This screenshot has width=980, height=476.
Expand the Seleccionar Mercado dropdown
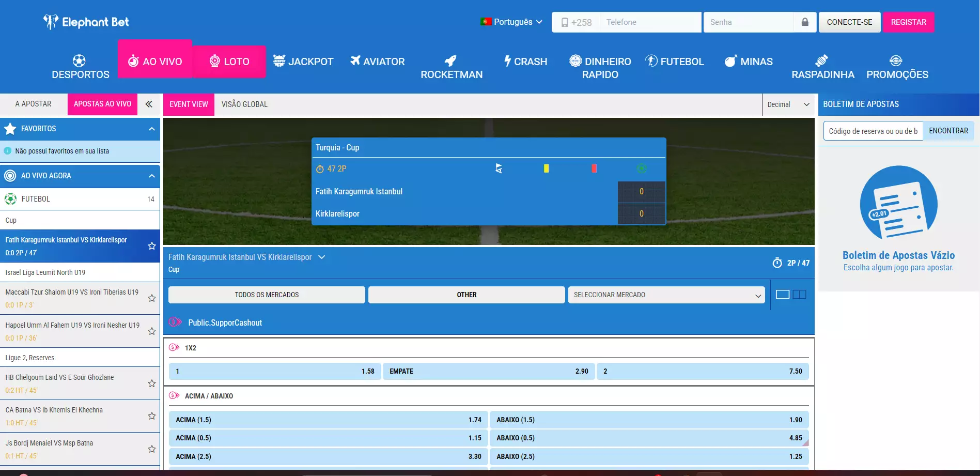[x=666, y=295]
